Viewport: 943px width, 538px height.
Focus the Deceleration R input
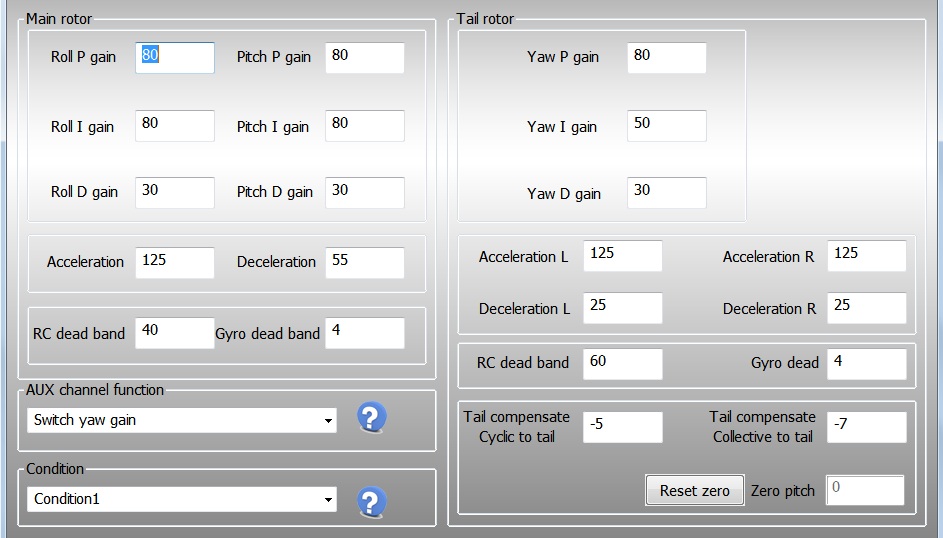point(867,307)
